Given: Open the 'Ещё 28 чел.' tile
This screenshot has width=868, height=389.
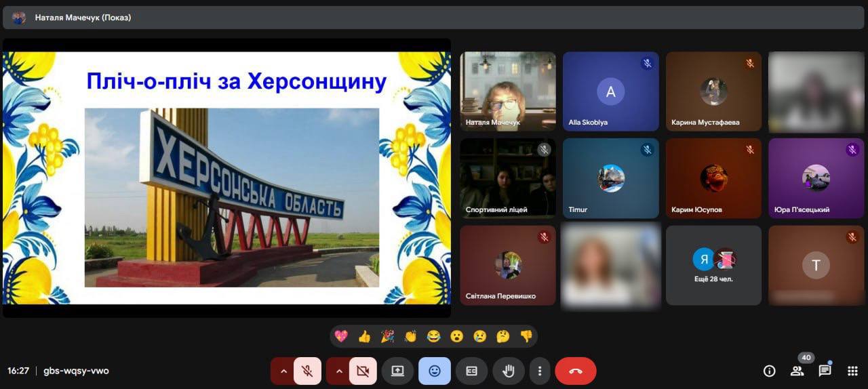Looking at the screenshot, I should 713,266.
